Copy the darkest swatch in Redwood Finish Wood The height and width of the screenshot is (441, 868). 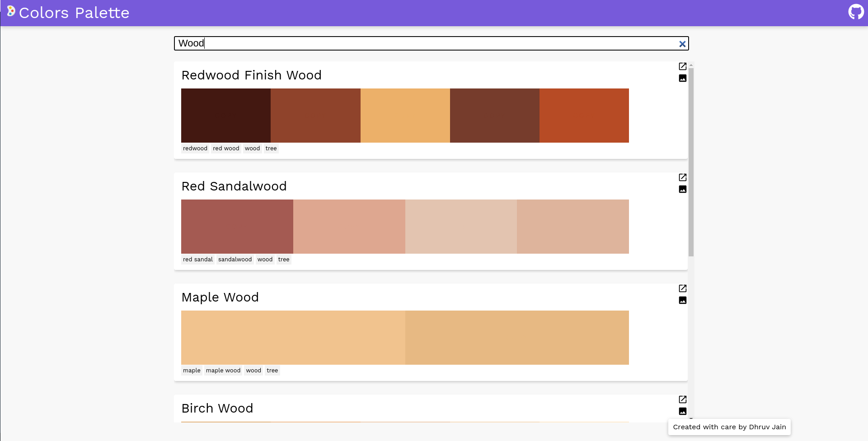pyautogui.click(x=225, y=115)
